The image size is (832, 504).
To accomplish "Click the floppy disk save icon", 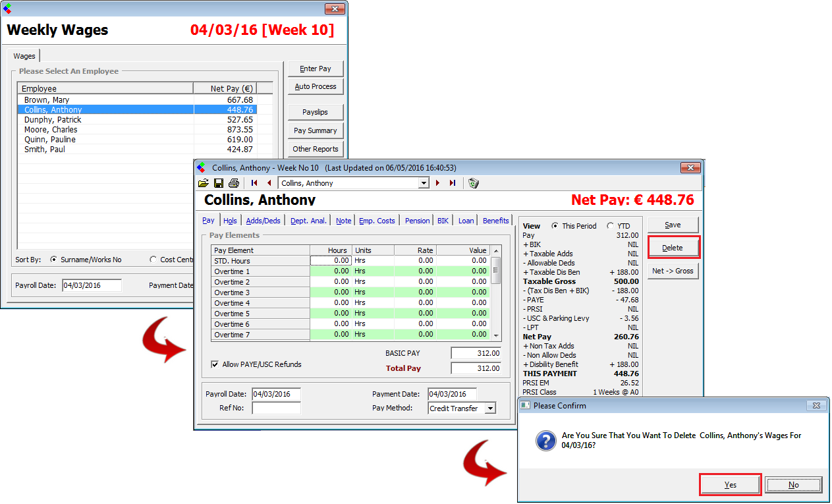I will coord(218,183).
